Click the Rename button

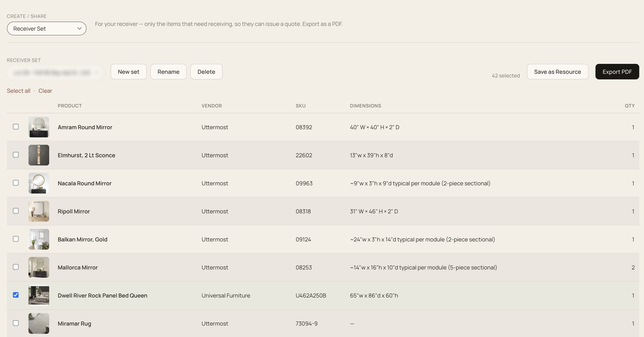(x=168, y=72)
